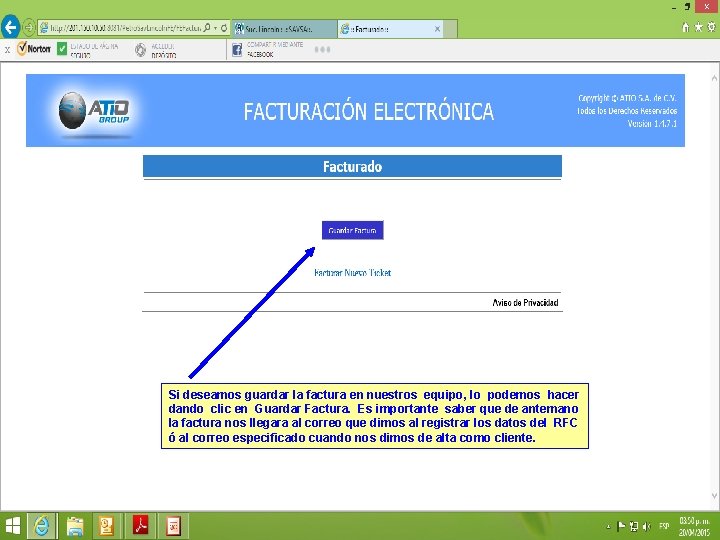Click the ATIO Group logo
720x540 pixels.
pyautogui.click(x=94, y=112)
